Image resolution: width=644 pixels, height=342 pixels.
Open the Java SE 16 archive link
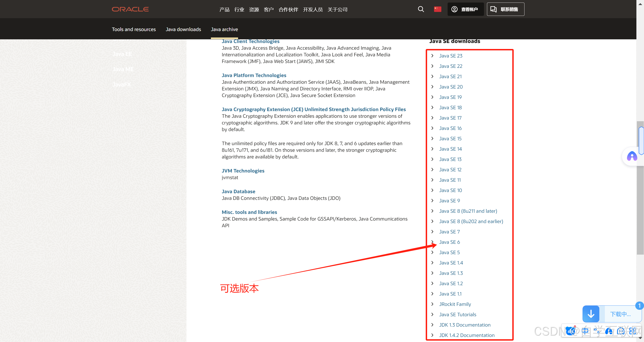point(450,128)
